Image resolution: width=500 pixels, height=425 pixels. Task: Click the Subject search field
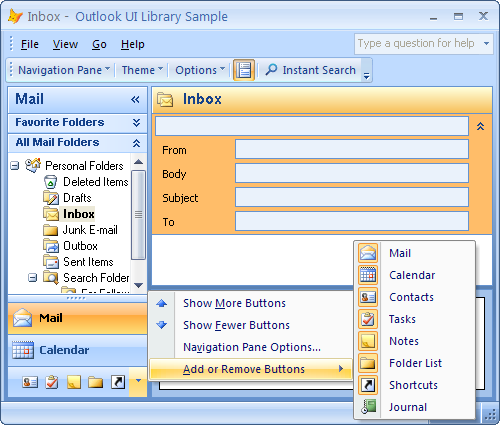(x=352, y=197)
